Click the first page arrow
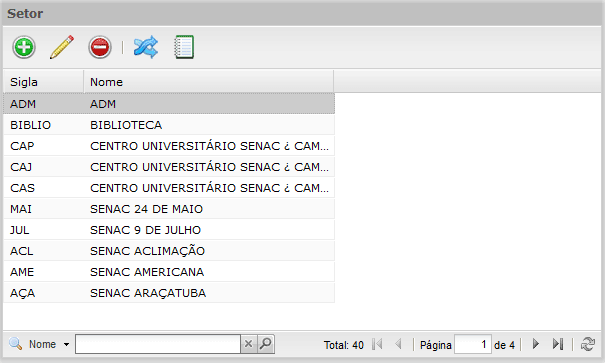The image size is (605, 363). 377,343
